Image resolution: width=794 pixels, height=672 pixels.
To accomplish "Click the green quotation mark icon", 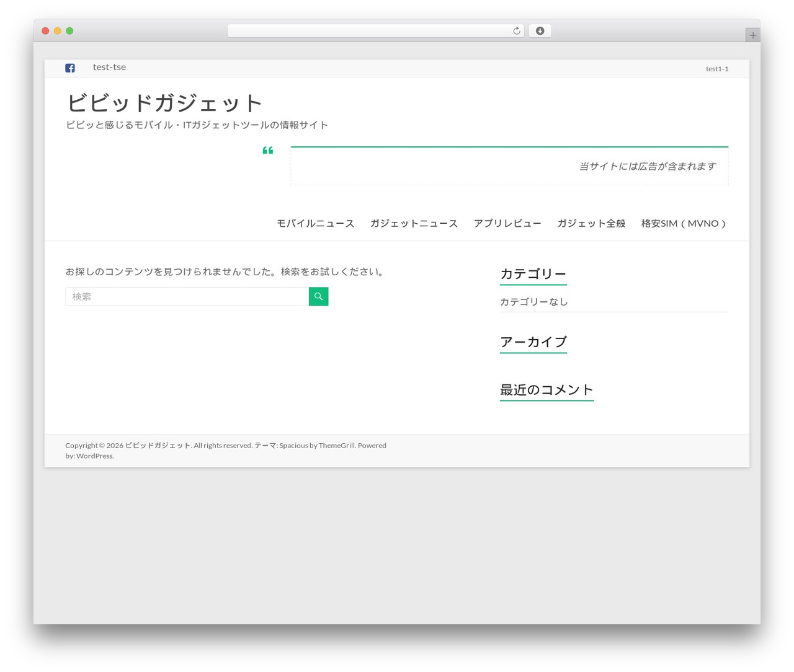I will (268, 150).
